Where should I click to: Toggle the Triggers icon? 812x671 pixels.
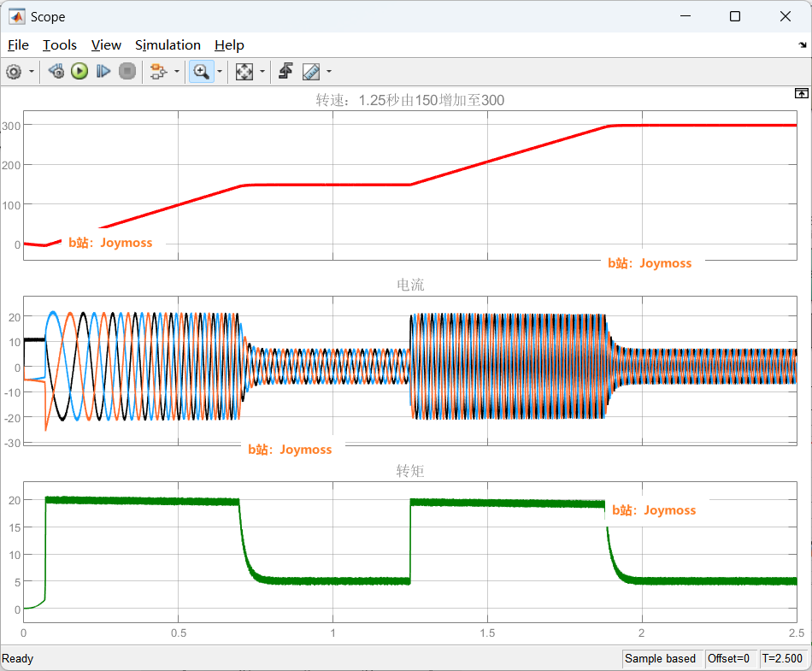286,72
